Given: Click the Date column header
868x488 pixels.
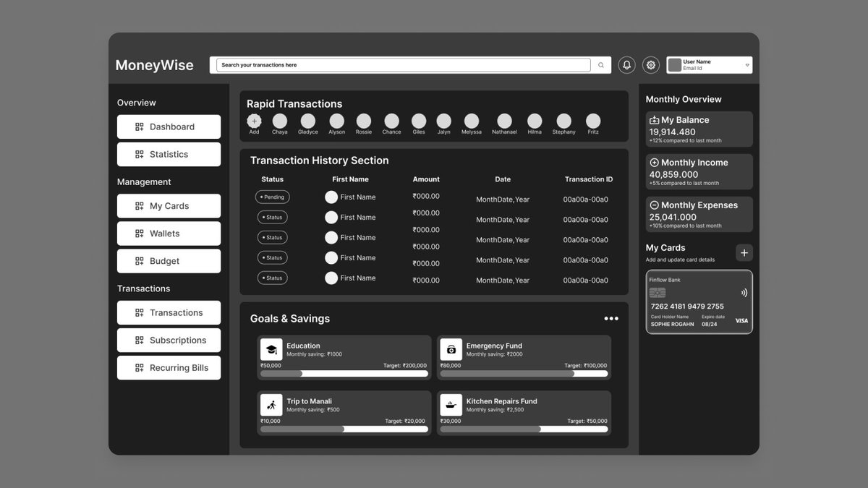Looking at the screenshot, I should pyautogui.click(x=503, y=179).
